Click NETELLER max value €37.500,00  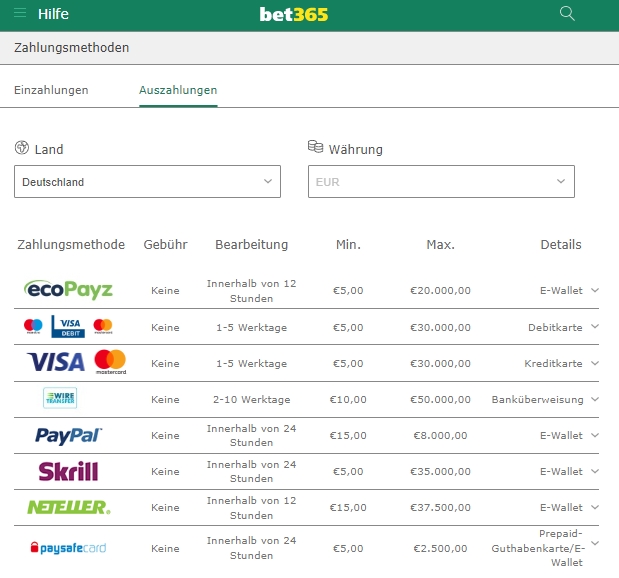tap(441, 507)
